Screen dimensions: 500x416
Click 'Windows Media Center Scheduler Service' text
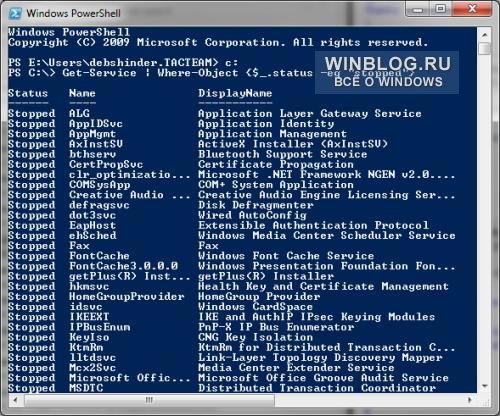[327, 235]
